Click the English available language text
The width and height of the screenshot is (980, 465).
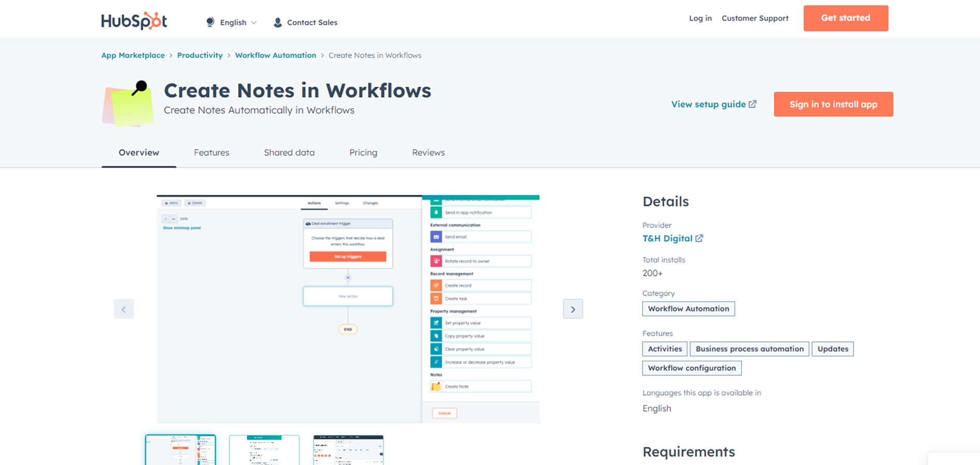(657, 409)
